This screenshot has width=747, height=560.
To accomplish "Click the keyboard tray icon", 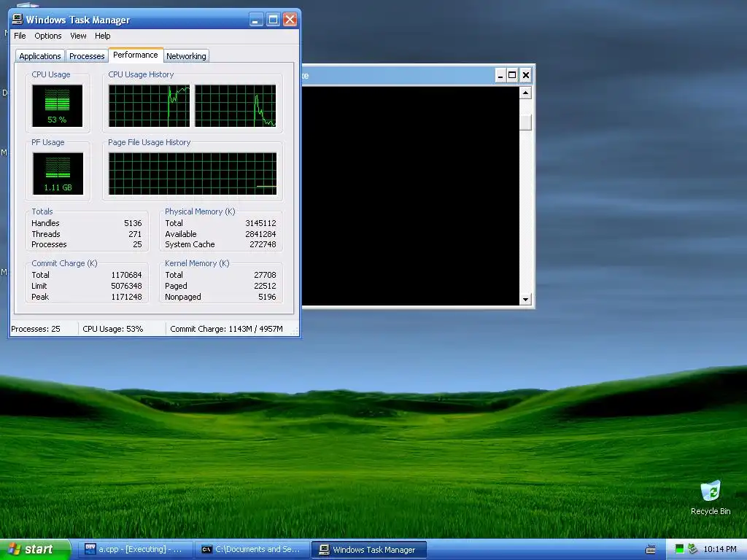I will [x=650, y=550].
